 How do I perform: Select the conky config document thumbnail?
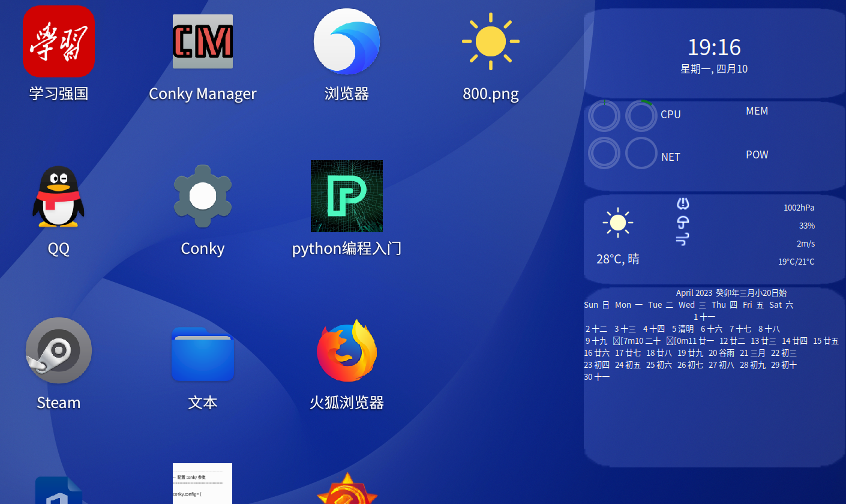coord(202,484)
